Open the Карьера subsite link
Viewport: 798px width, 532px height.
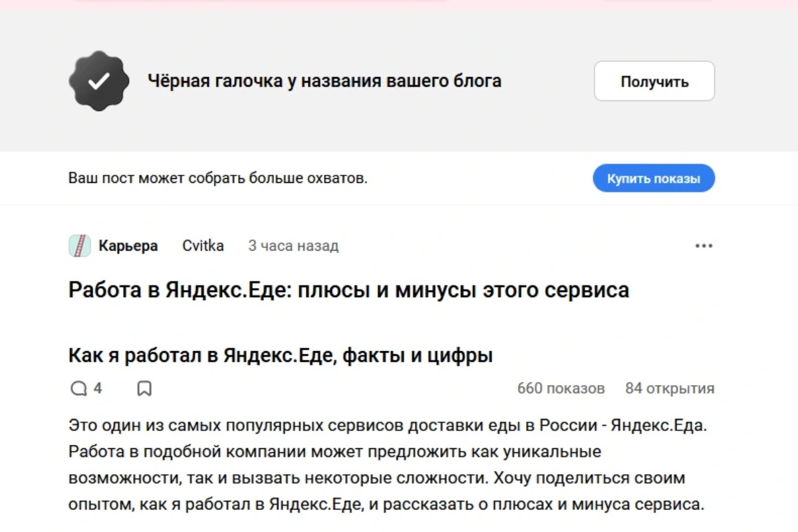pyautogui.click(x=128, y=246)
